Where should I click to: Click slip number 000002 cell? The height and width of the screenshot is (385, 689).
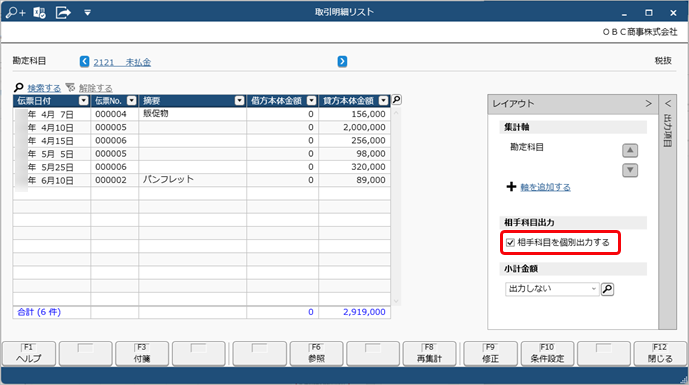[115, 180]
